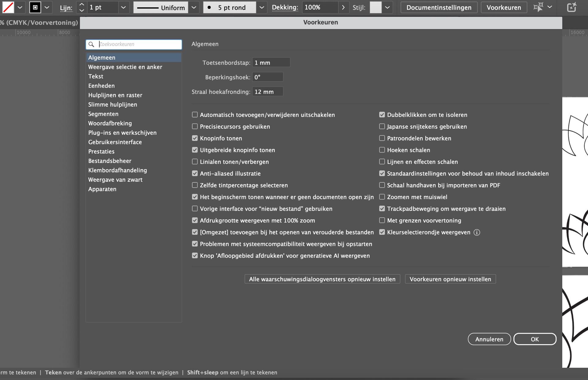Image resolution: width=588 pixels, height=380 pixels.
Task: Click the search magnifier in preferences panel
Action: 92,44
